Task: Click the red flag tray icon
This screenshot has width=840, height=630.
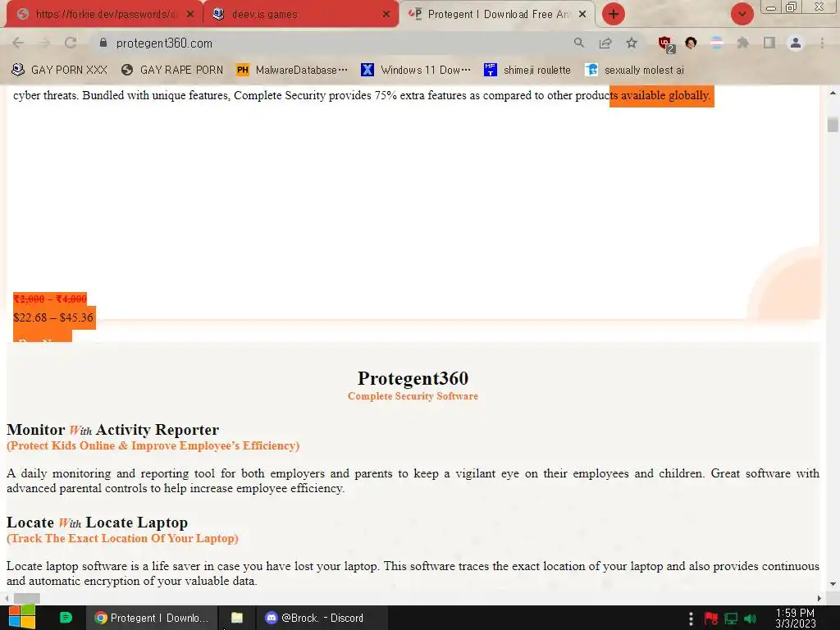Action: click(x=711, y=619)
